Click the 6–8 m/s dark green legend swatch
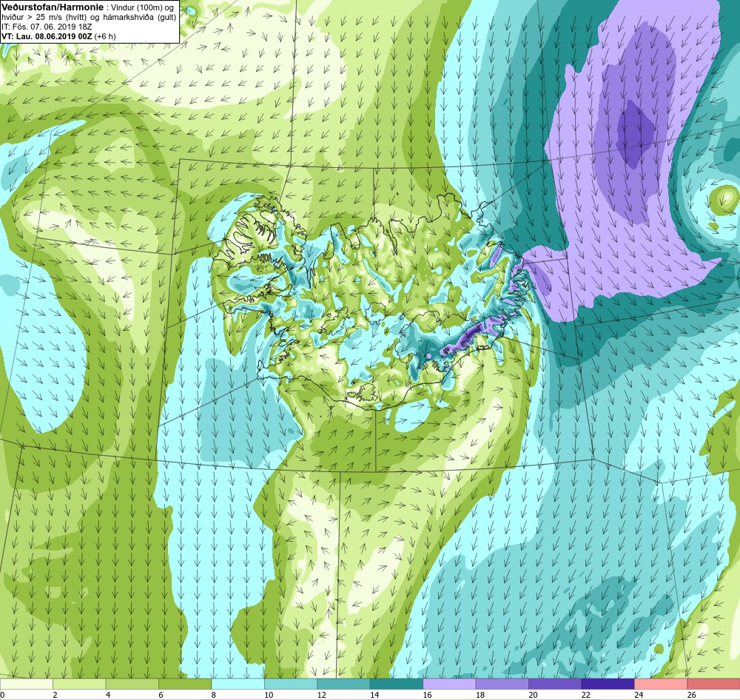 point(185,684)
